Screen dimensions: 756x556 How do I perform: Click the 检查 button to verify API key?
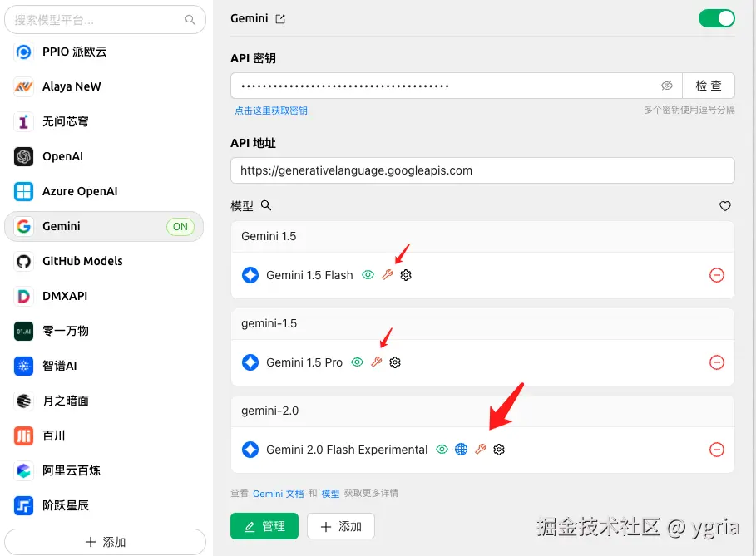click(709, 86)
